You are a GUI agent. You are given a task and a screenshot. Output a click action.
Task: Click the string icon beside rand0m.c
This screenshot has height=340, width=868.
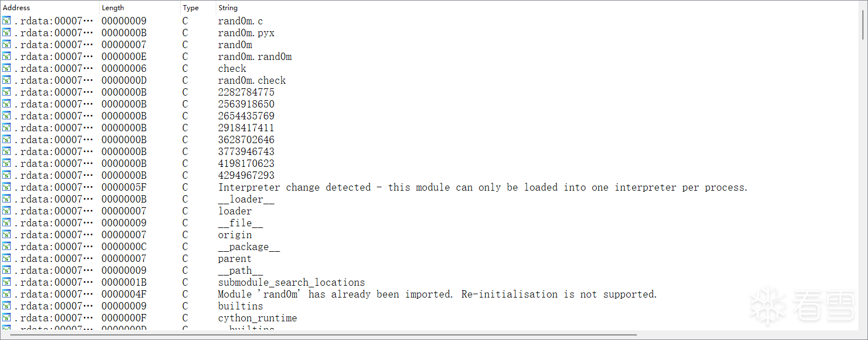pyautogui.click(x=6, y=21)
